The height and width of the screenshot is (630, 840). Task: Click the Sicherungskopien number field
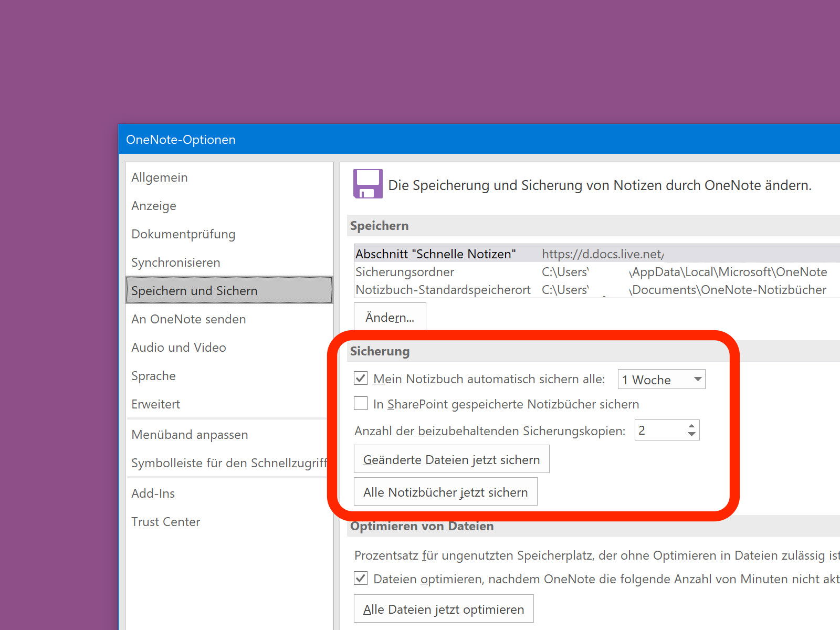point(659,430)
